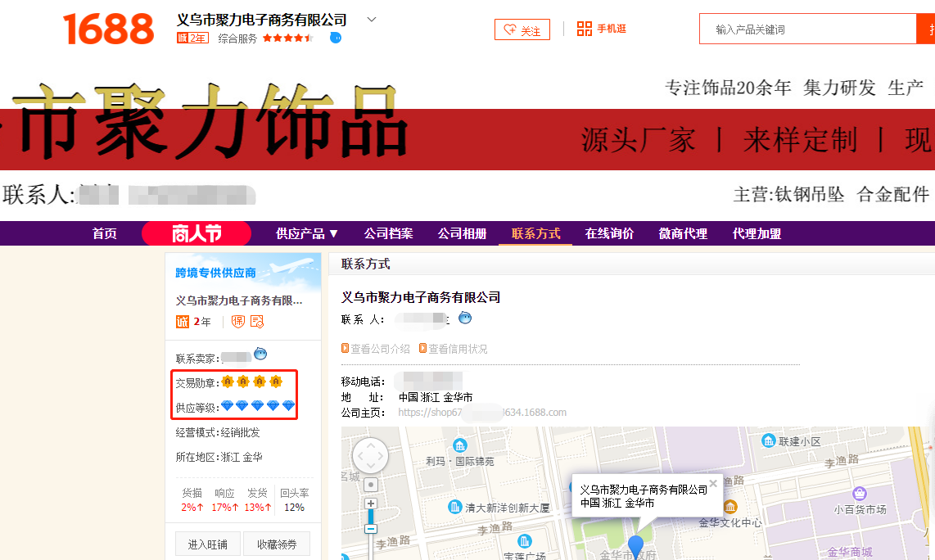Click the 回头率 12% value
The image size is (935, 560).
click(x=294, y=508)
